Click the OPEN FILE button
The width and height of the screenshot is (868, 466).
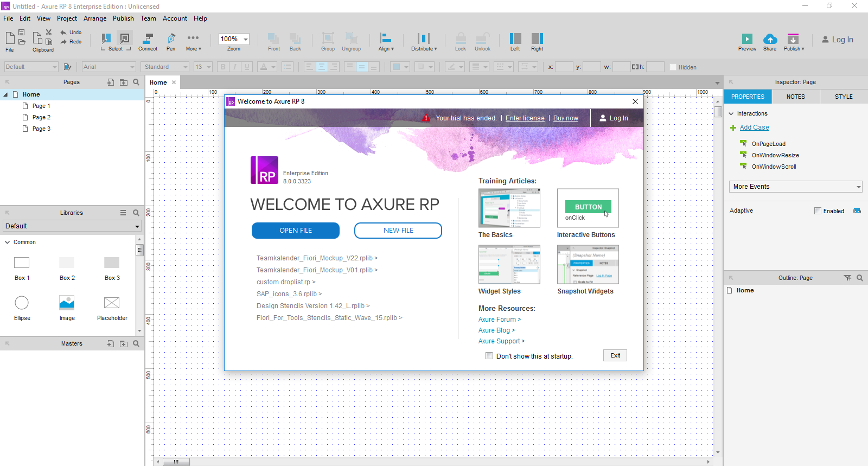296,231
